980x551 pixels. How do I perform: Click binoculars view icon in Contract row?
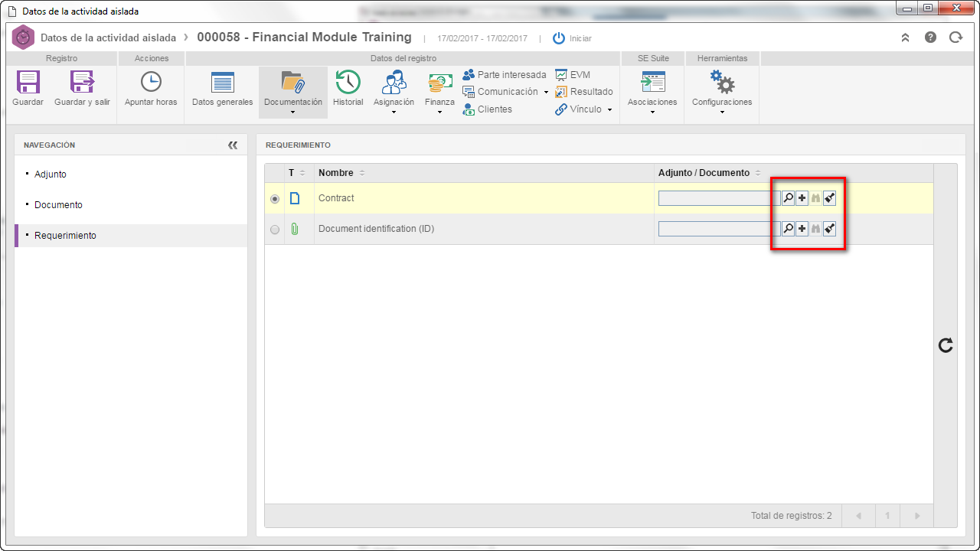coord(815,198)
